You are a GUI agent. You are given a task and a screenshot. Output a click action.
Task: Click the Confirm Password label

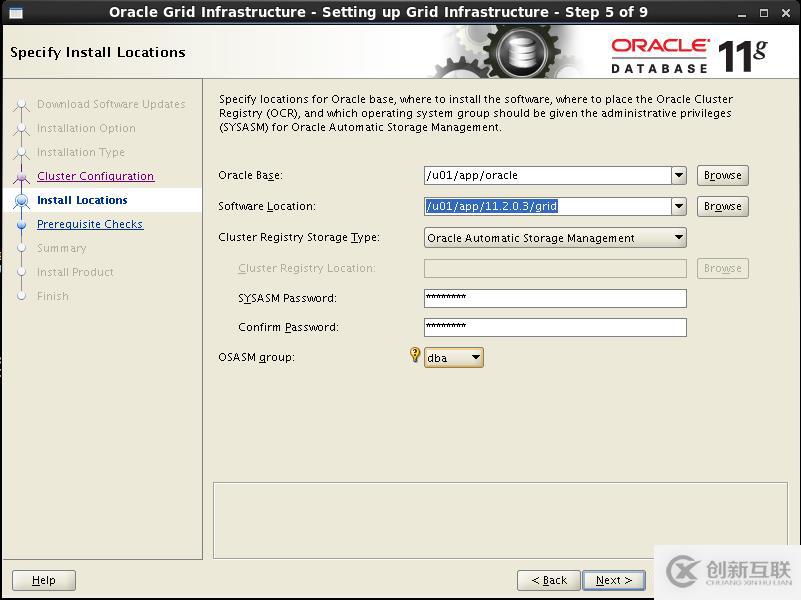[x=288, y=327]
